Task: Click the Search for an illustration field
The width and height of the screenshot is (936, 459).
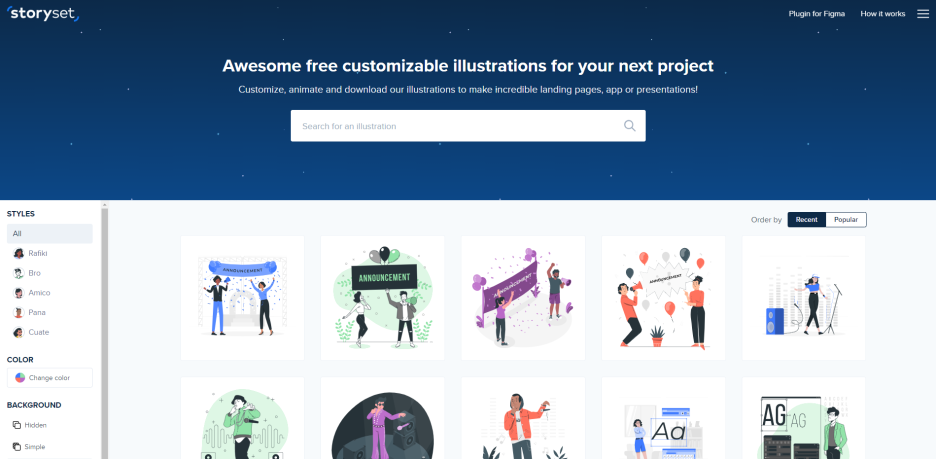Action: tap(468, 126)
